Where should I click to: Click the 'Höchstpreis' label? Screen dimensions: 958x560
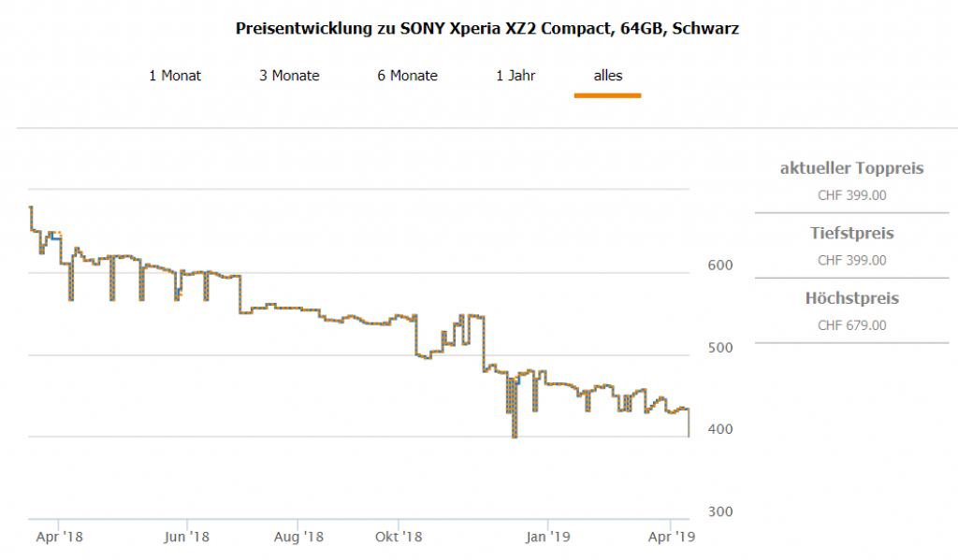point(851,299)
